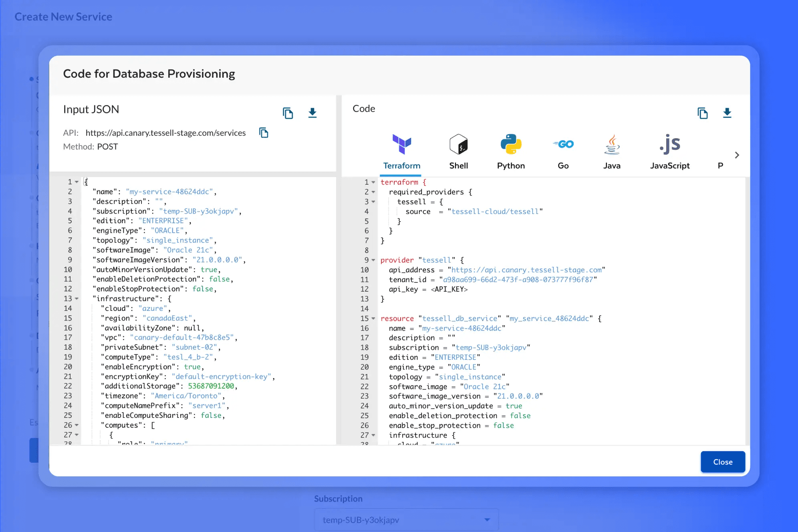
Task: Fold the provider block on code line 9
Action: coord(373,260)
